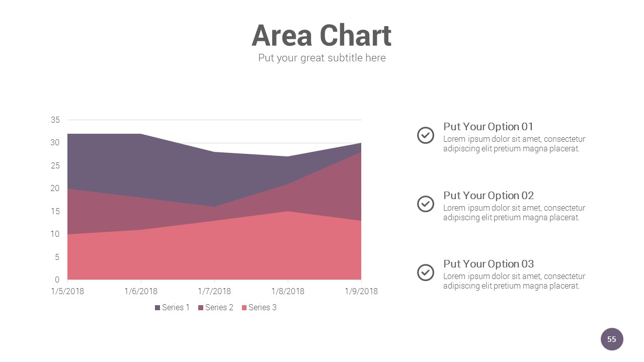Click the checkmark icon beside Option 03

click(426, 272)
